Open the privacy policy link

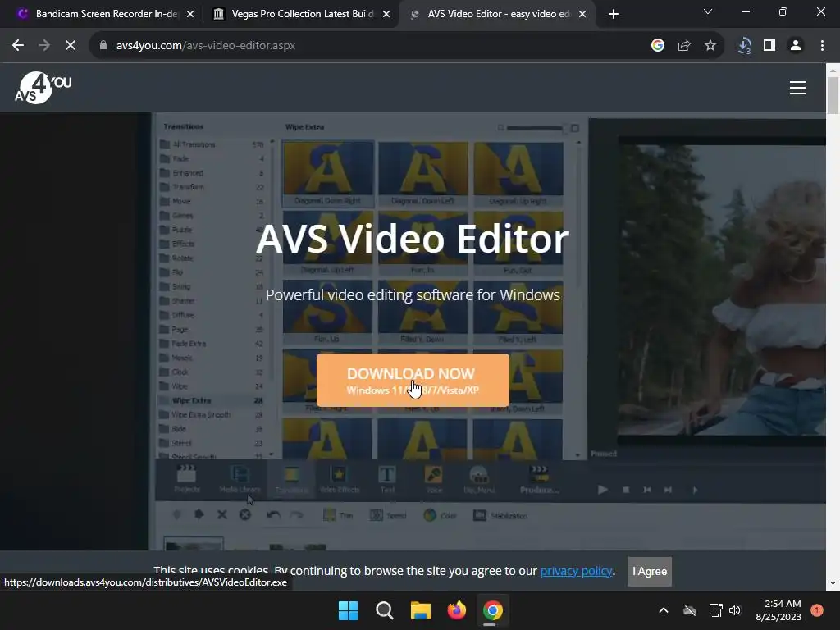pos(576,571)
